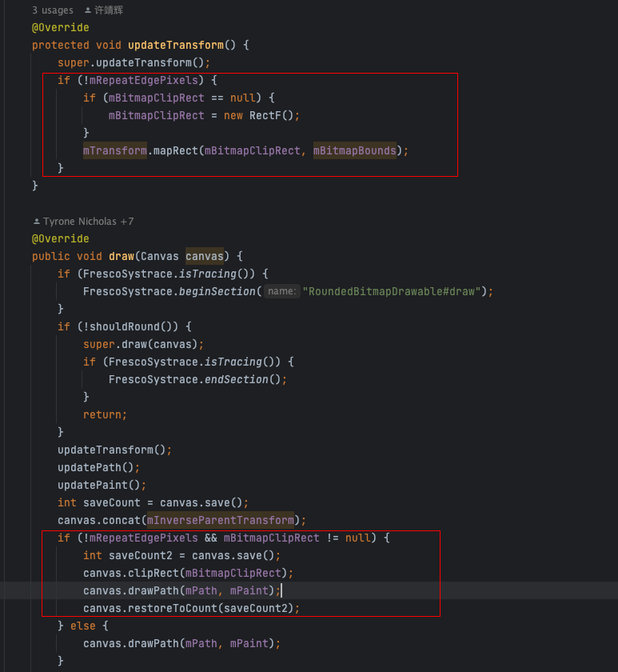The width and height of the screenshot is (618, 672).
Task: Click the "super.draw(canvas);" statement
Action: coord(143,345)
